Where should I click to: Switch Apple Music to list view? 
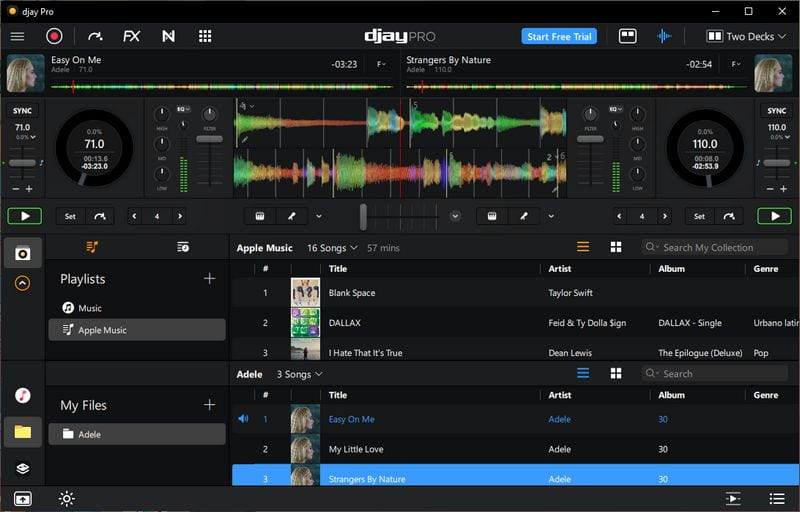pyautogui.click(x=583, y=247)
